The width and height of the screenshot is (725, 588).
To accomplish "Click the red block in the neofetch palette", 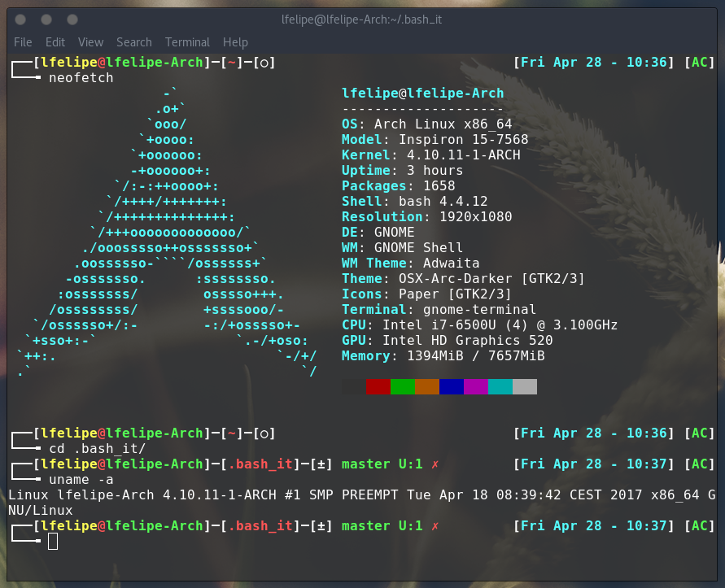I will [x=378, y=386].
